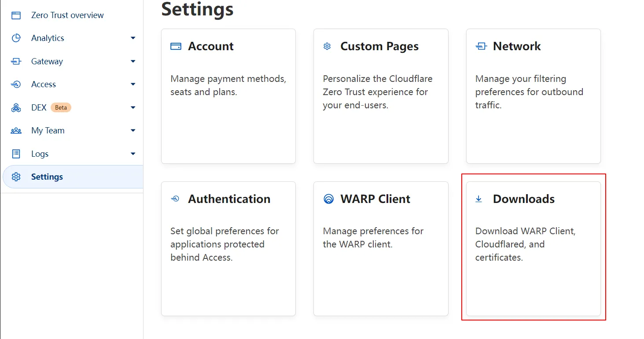Click the DEX sidebar icon
The height and width of the screenshot is (339, 644).
pyautogui.click(x=16, y=108)
